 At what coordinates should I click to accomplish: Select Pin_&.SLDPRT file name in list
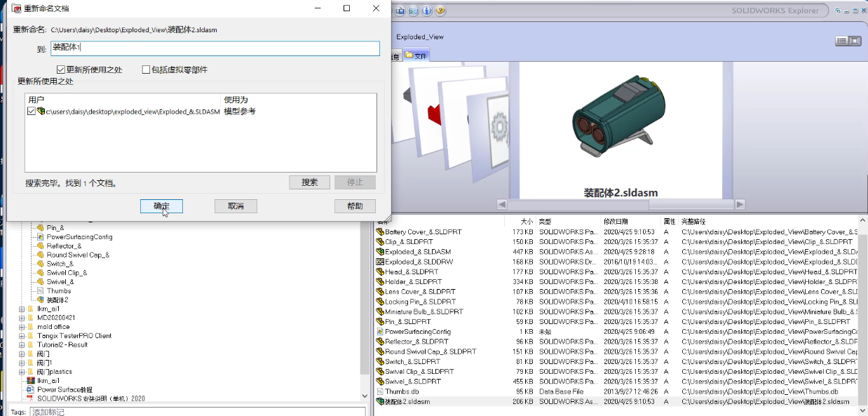click(x=408, y=321)
